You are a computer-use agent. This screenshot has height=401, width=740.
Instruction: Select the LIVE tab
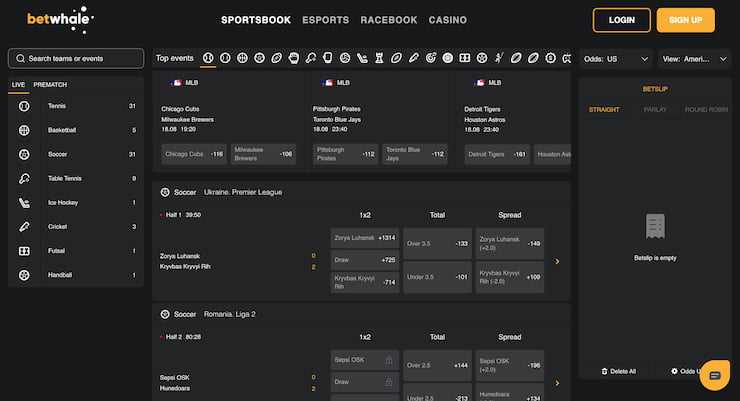point(18,85)
